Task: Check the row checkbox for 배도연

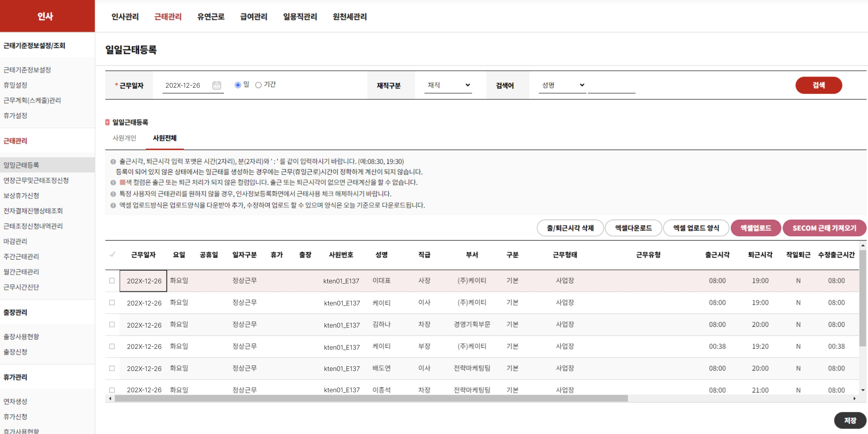Action: point(112,368)
